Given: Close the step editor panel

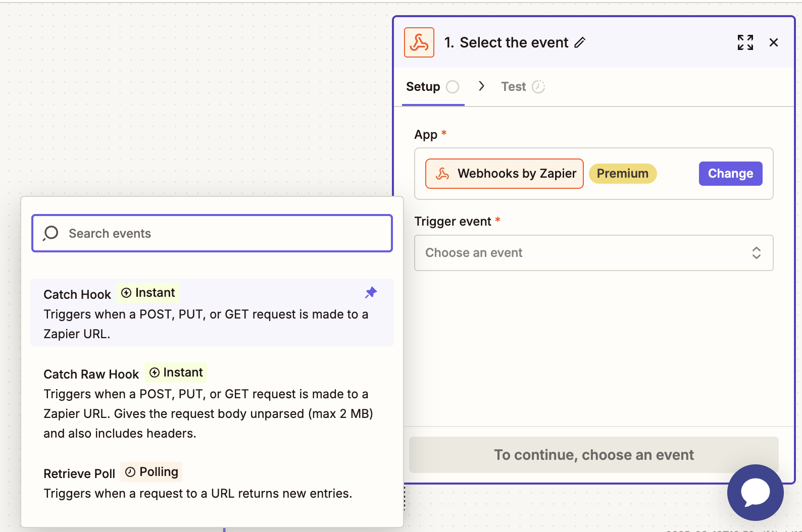Looking at the screenshot, I should coord(773,42).
